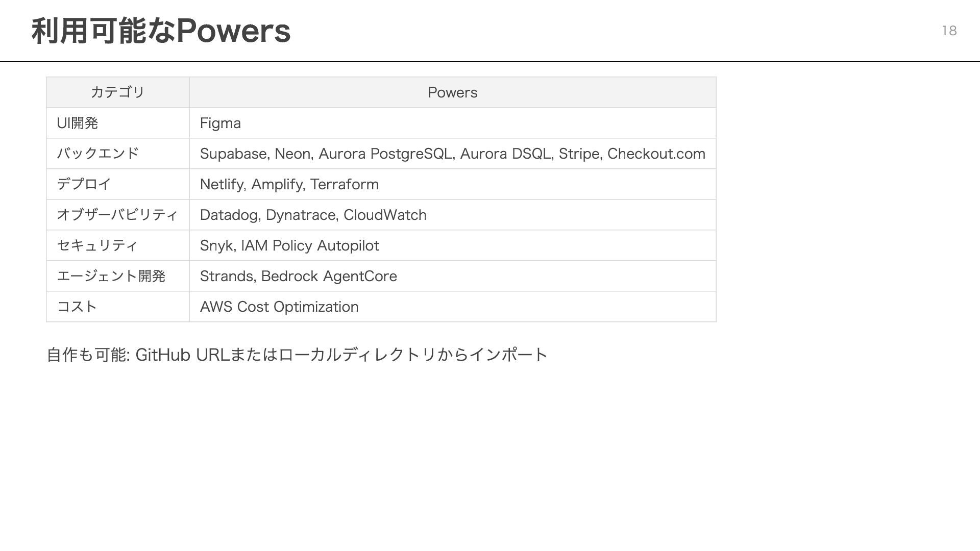
Task: Select the Powers column header
Action: pyautogui.click(x=453, y=92)
